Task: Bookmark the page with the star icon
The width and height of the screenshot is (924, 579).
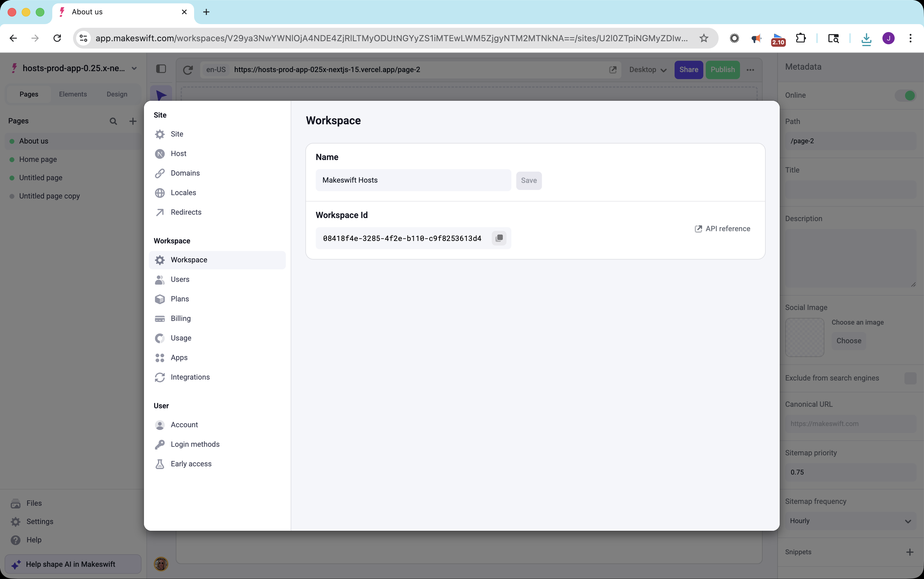Action: coord(704,38)
